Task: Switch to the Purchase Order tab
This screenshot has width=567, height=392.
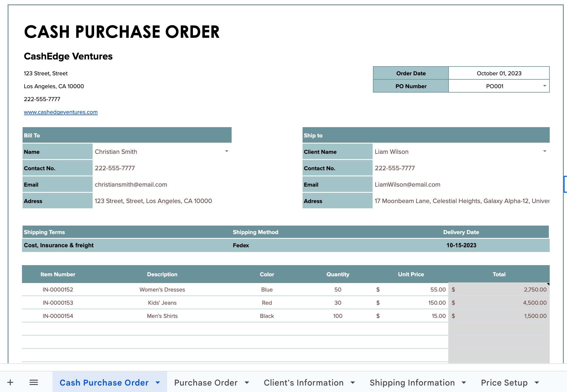Action: [206, 383]
